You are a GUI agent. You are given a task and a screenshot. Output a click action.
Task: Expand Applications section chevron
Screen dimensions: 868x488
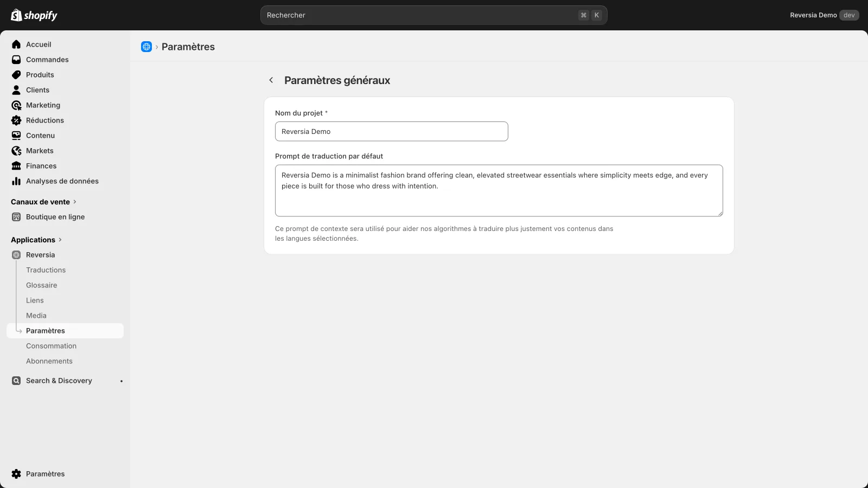click(60, 240)
